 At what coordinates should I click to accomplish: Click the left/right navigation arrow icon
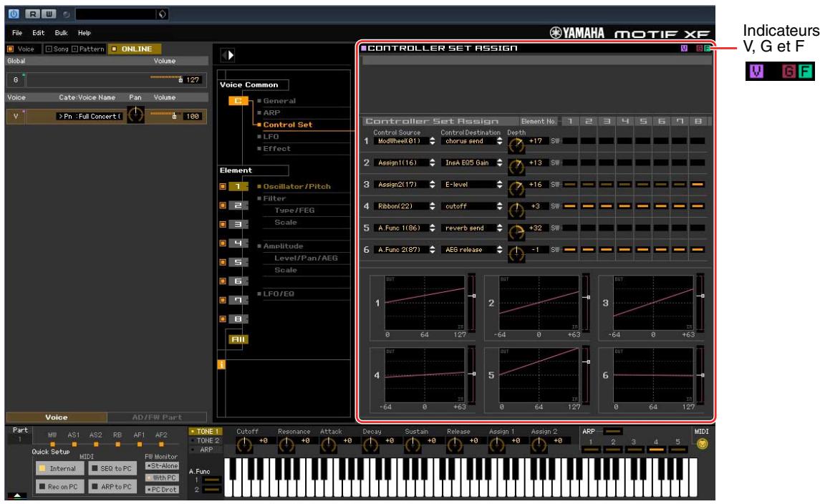click(228, 55)
